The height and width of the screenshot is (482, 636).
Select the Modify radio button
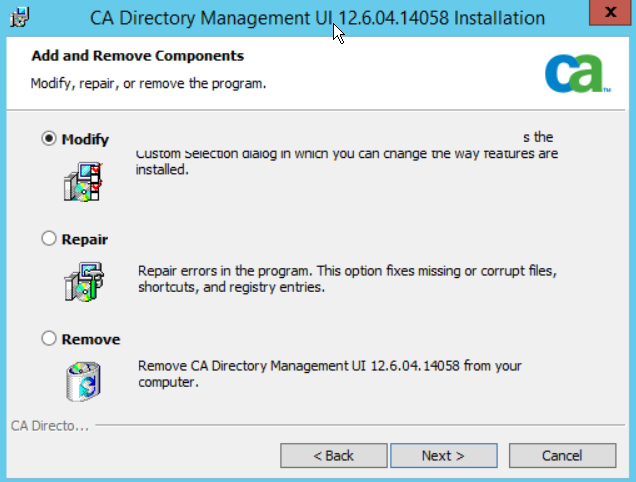pos(49,139)
